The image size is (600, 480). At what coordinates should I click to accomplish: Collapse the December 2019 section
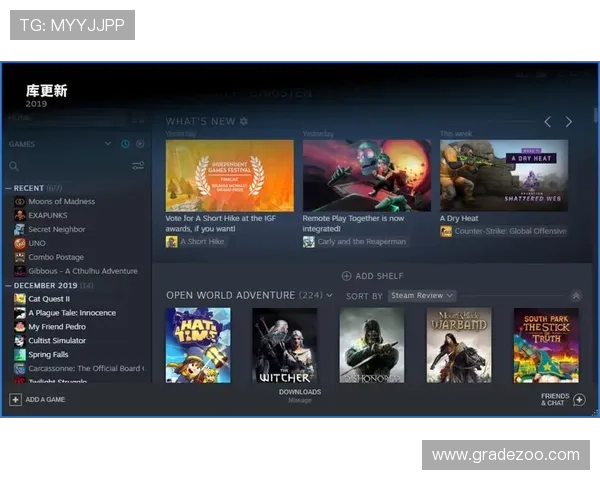[x=8, y=286]
